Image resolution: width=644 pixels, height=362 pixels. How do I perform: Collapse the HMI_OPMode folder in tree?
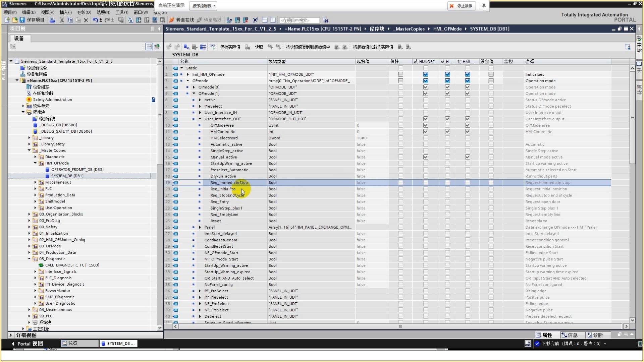click(35, 163)
